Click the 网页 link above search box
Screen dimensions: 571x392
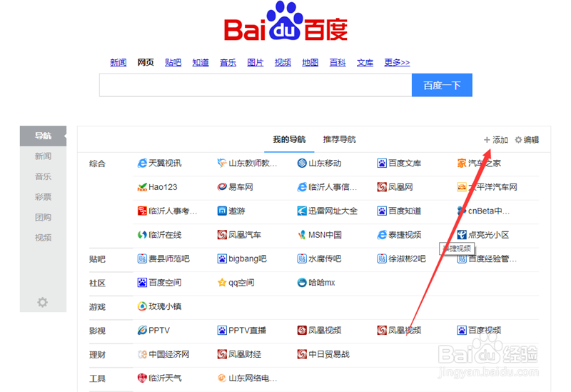tap(146, 63)
